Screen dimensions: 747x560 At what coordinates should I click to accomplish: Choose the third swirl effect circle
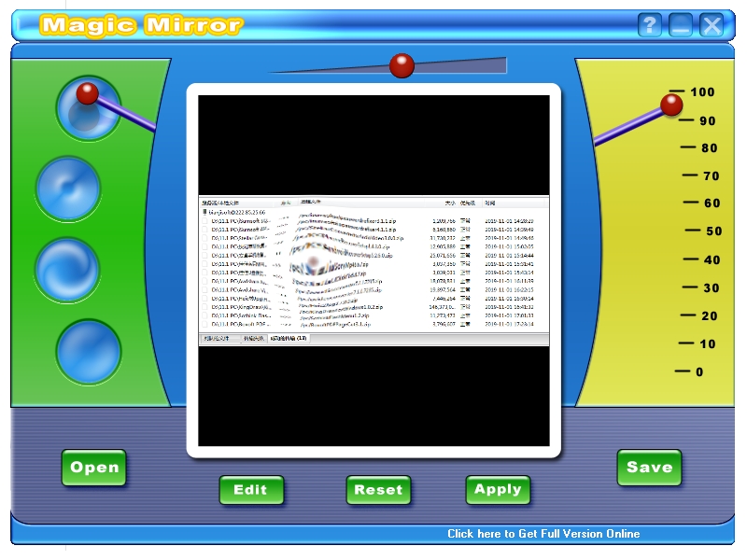tap(67, 270)
